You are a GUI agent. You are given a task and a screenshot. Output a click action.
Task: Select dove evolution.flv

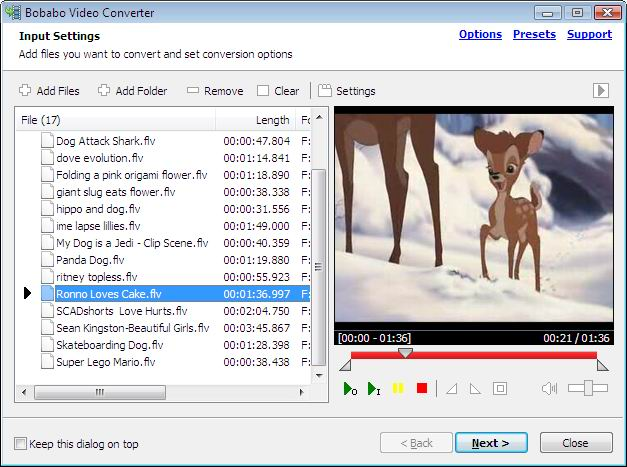click(x=100, y=158)
